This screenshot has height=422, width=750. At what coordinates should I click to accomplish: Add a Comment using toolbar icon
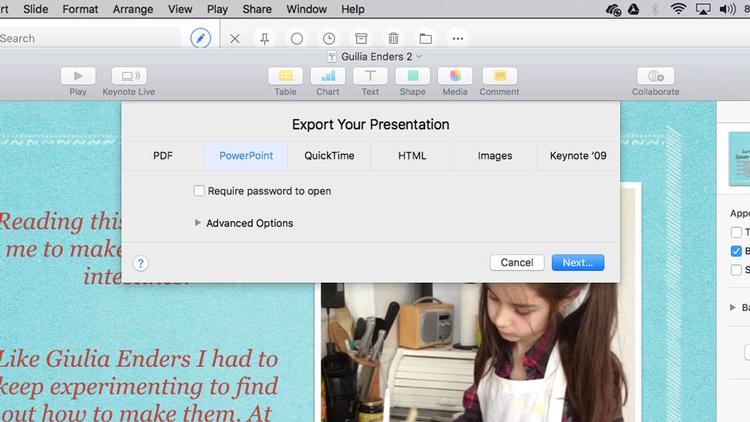tap(499, 76)
